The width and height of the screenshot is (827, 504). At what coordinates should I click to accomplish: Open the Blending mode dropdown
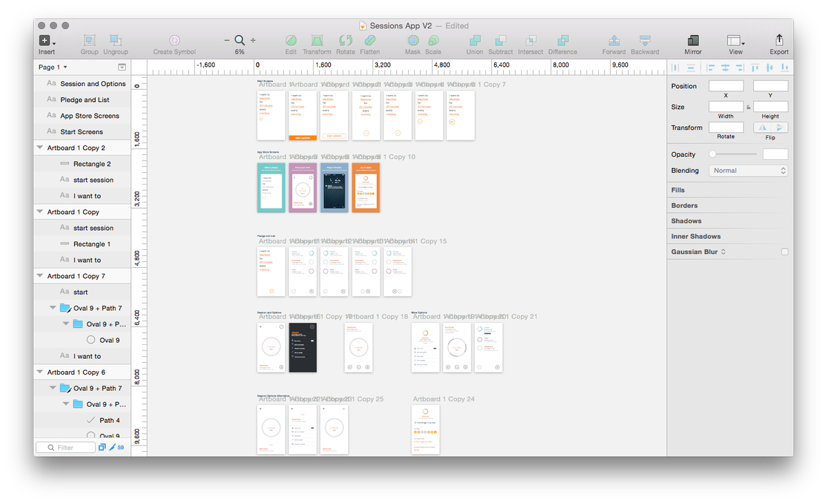tap(748, 171)
